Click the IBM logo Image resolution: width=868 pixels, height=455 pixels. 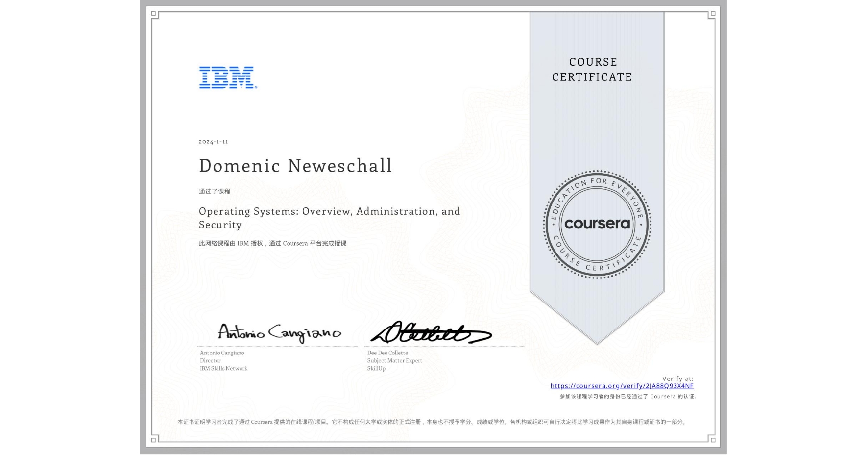pos(227,77)
